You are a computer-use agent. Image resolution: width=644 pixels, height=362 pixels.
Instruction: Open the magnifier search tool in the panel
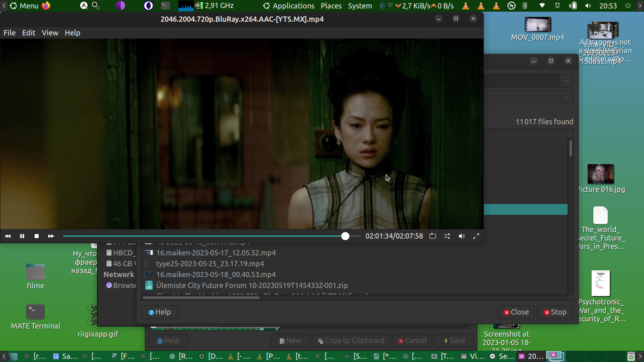point(84,6)
